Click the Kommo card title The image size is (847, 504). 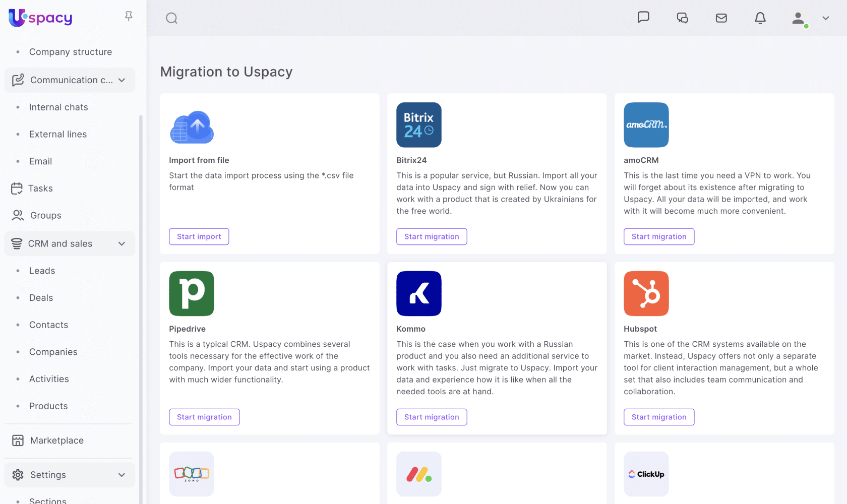411,329
